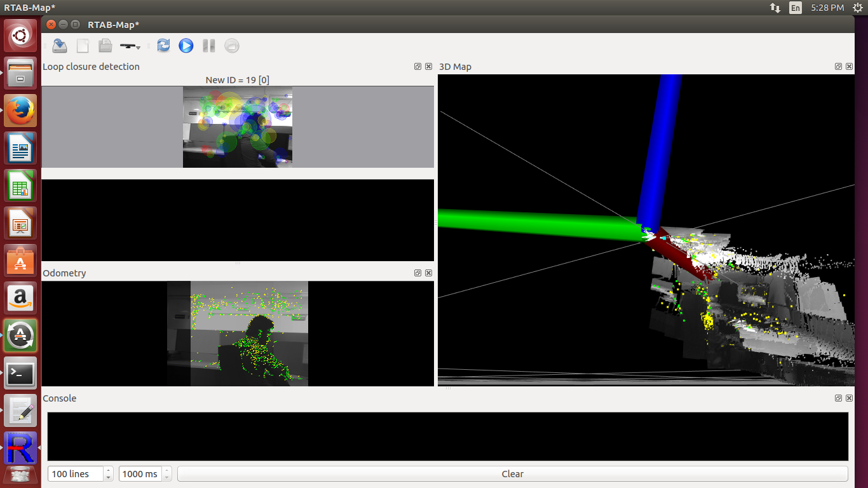Increase the 1000 ms spinner value

166,471
